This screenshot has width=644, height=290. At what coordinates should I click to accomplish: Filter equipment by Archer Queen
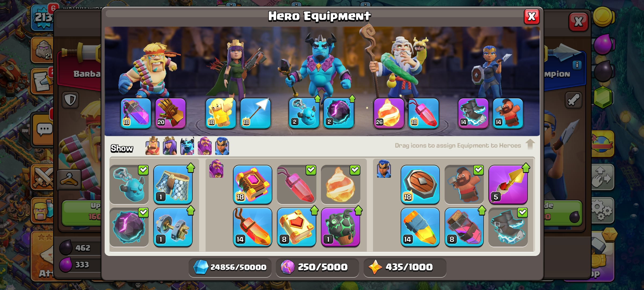click(x=170, y=146)
